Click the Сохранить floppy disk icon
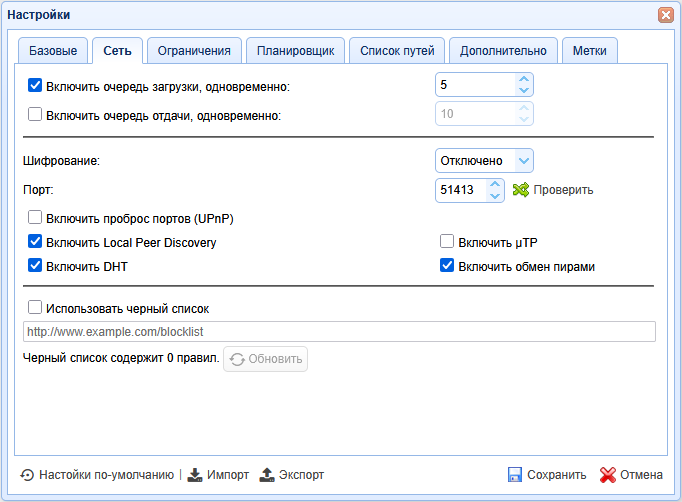Viewport: 682px width, 502px height. (515, 475)
